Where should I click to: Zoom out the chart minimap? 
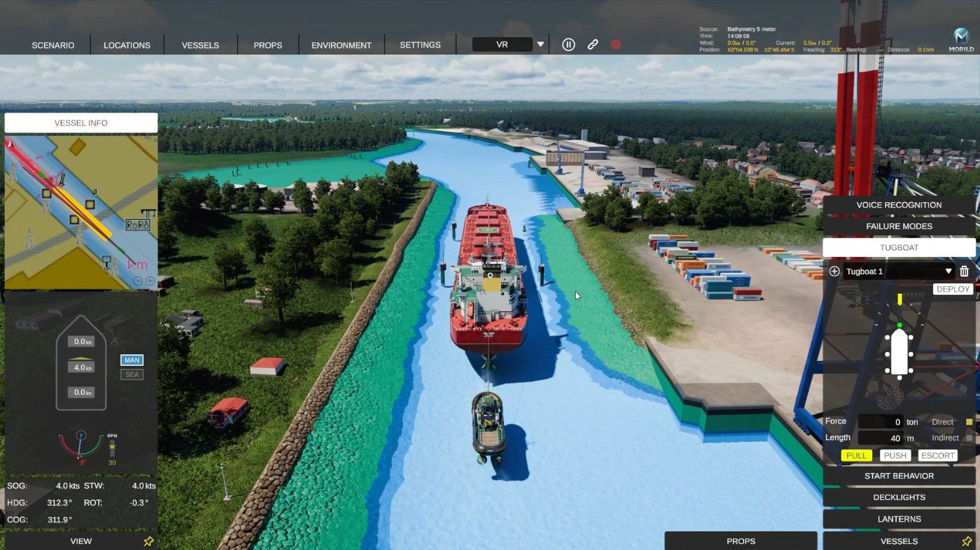[x=138, y=281]
